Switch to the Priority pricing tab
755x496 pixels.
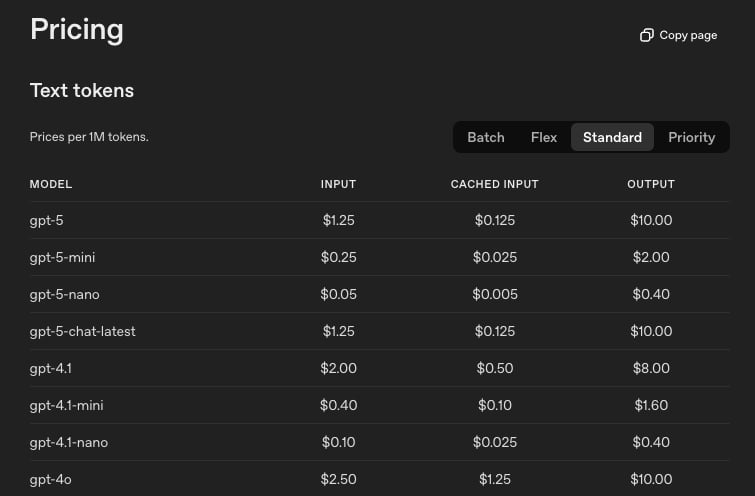(691, 137)
